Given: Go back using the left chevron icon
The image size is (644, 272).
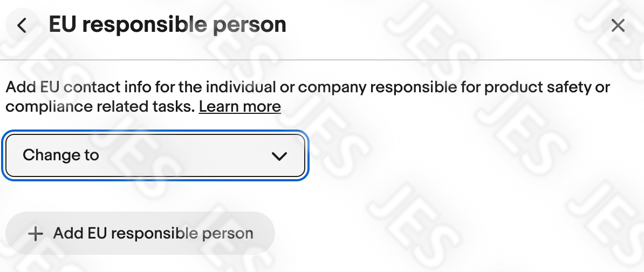Looking at the screenshot, I should (x=22, y=25).
